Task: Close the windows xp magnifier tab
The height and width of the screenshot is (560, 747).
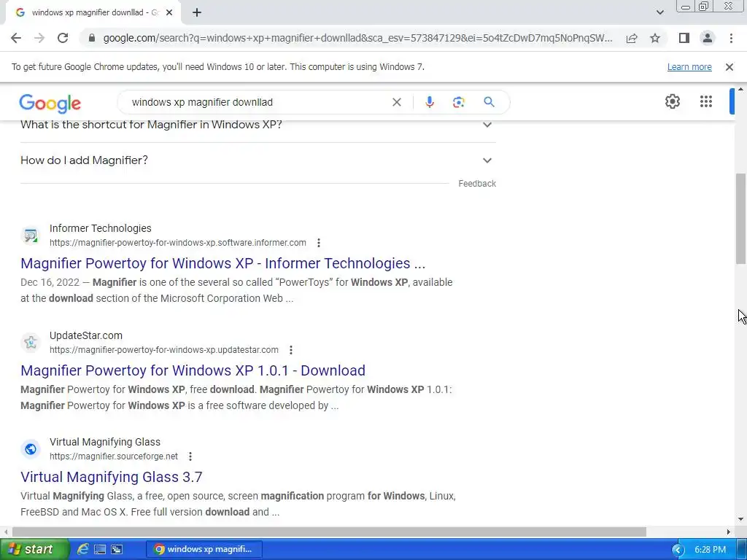Action: click(x=169, y=12)
